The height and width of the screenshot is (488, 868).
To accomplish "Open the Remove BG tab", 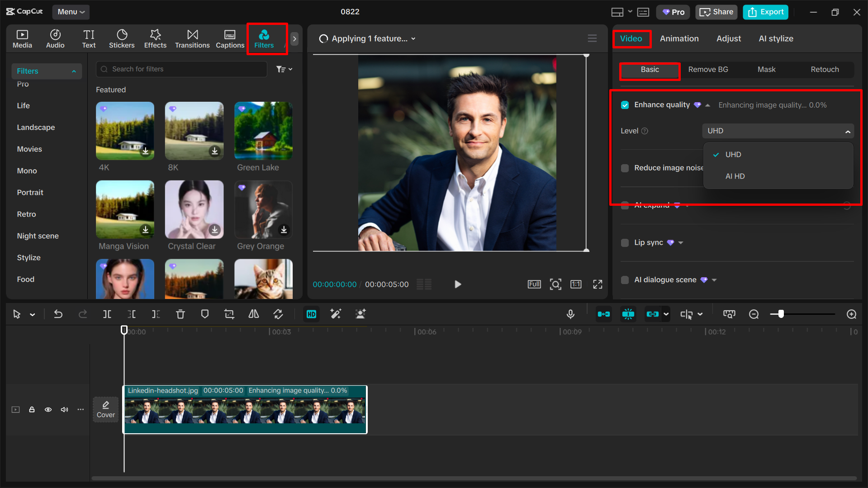I will pos(708,69).
